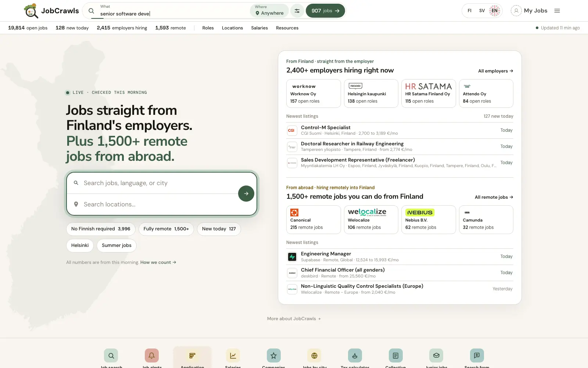Click the magnifier icon in top search bar

(x=91, y=11)
